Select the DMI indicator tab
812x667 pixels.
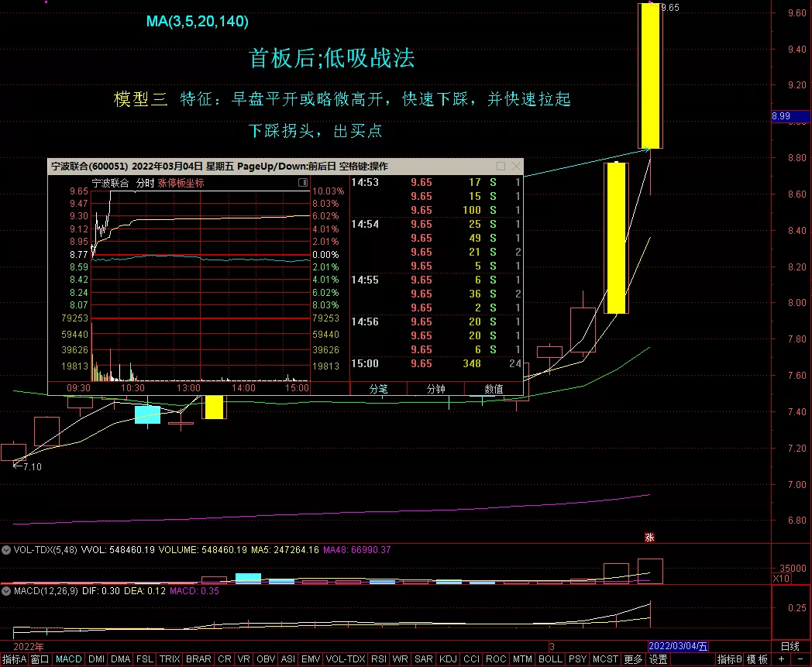coord(96,659)
